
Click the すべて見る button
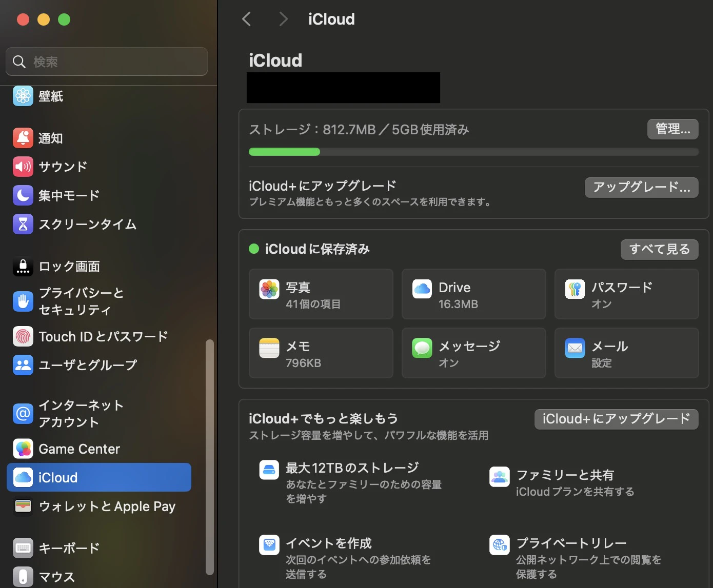[660, 249]
